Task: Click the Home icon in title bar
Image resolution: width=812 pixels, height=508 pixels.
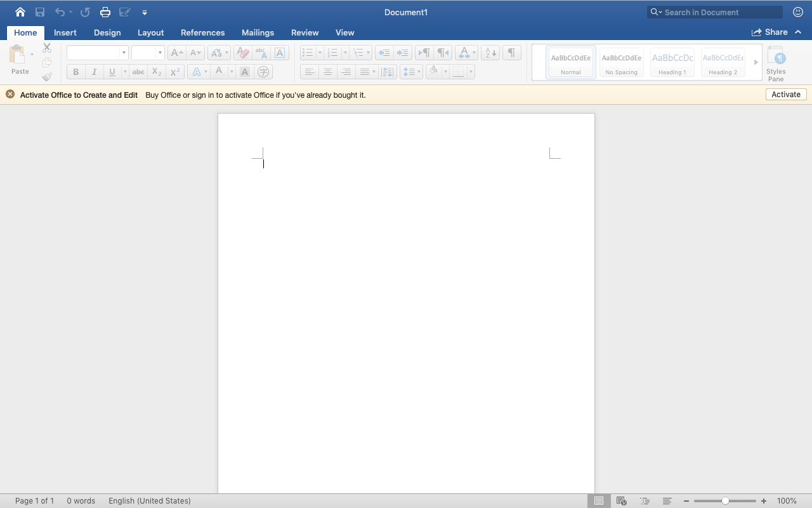Action: pos(20,12)
